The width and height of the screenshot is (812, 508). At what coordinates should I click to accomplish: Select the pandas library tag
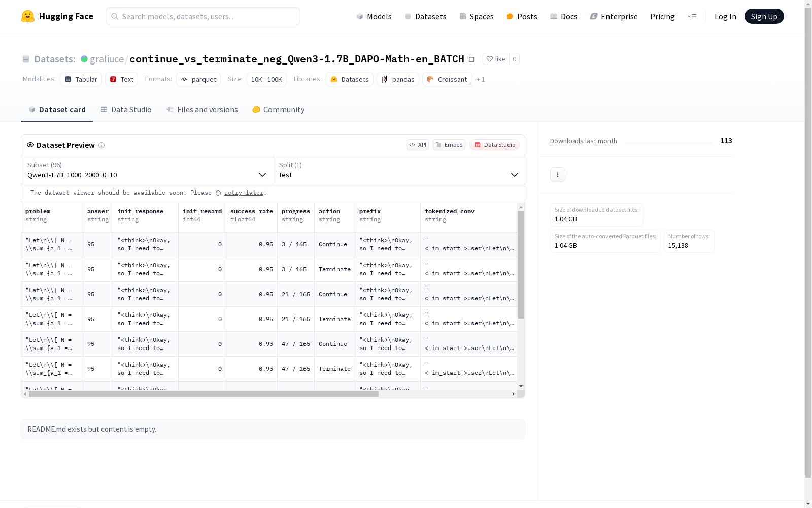tap(398, 79)
